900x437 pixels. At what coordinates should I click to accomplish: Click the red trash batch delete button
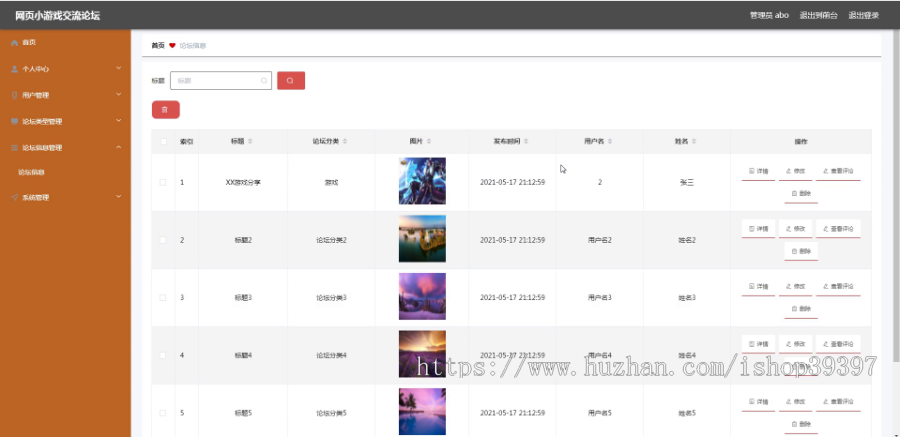coord(165,110)
